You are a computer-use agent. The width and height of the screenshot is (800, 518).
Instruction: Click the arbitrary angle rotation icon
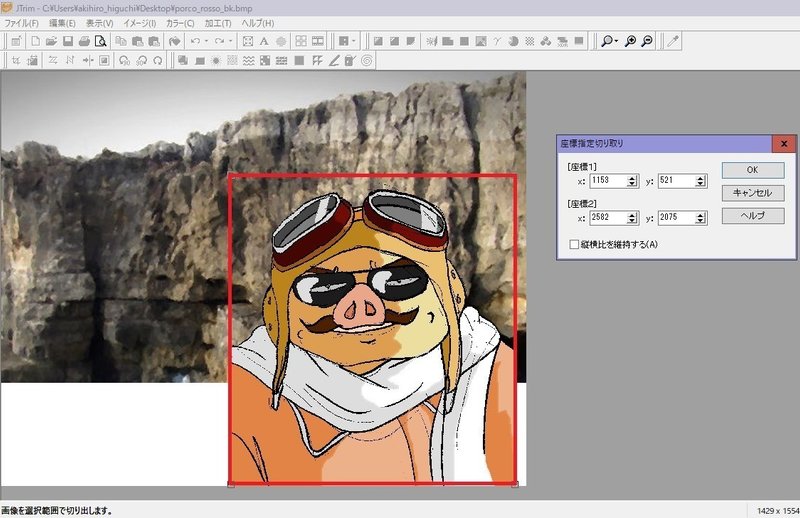[x=158, y=61]
